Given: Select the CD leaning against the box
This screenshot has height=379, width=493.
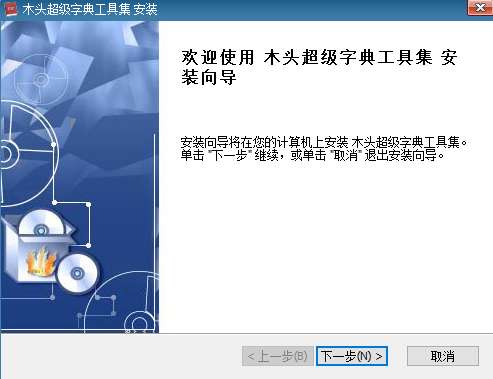Looking at the screenshot, I should (77, 273).
